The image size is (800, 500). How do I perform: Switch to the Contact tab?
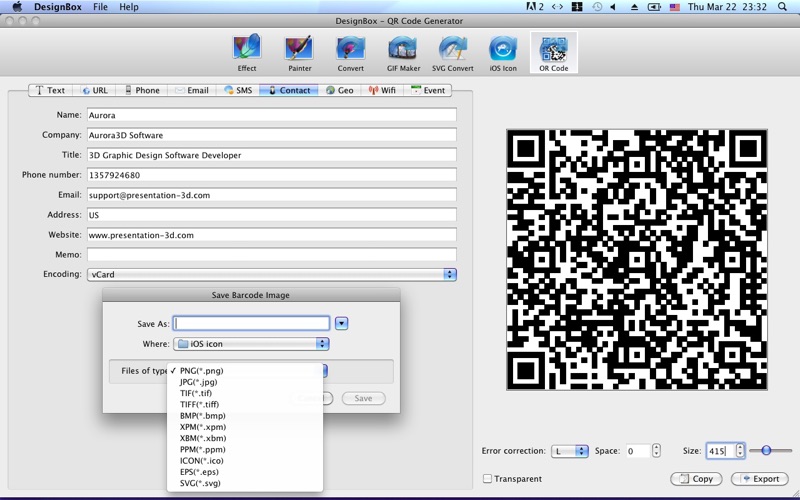click(x=289, y=90)
